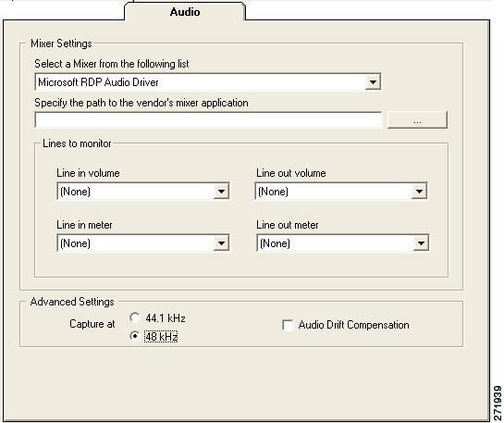Expand the Line in volume dropdown arrow
Viewport: 504px width, 423px height.
221,192
